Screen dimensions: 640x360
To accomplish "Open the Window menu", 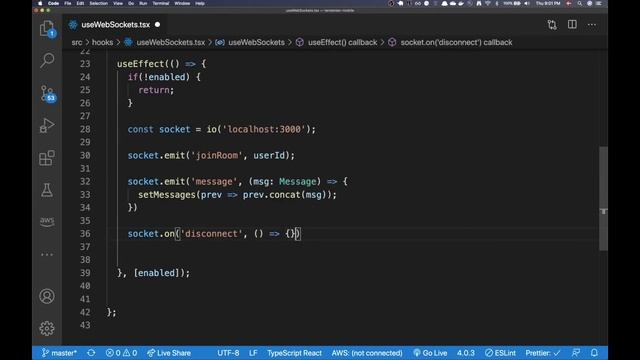I will click(182, 3).
